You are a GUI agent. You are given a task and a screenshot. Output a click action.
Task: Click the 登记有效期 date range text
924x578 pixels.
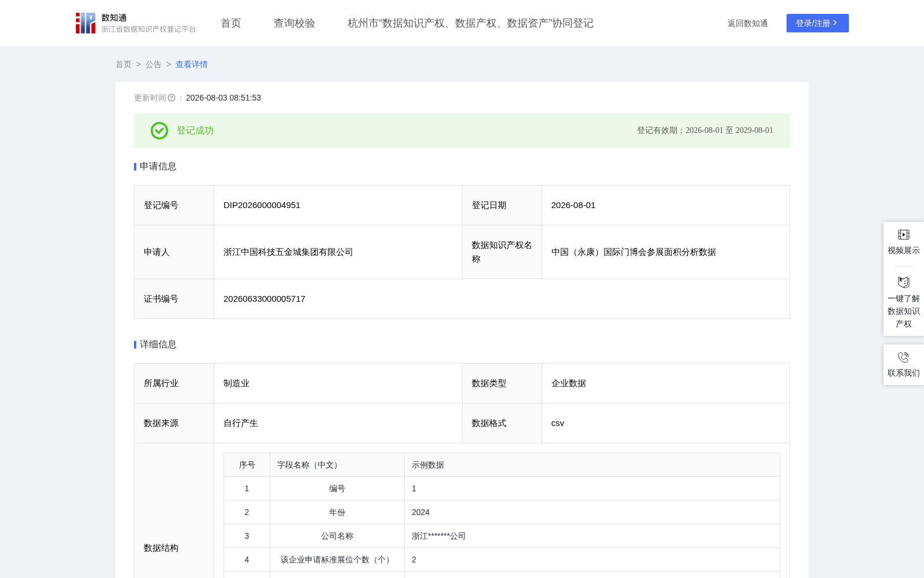[x=705, y=130]
